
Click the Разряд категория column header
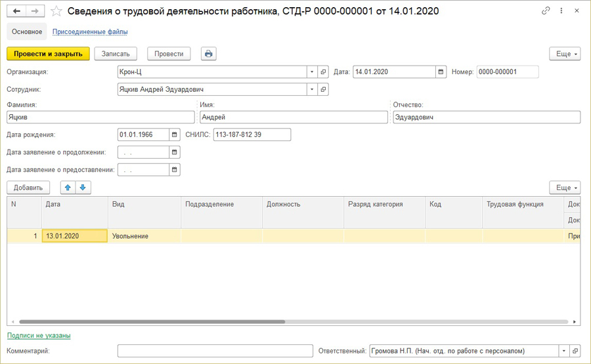[x=384, y=212]
